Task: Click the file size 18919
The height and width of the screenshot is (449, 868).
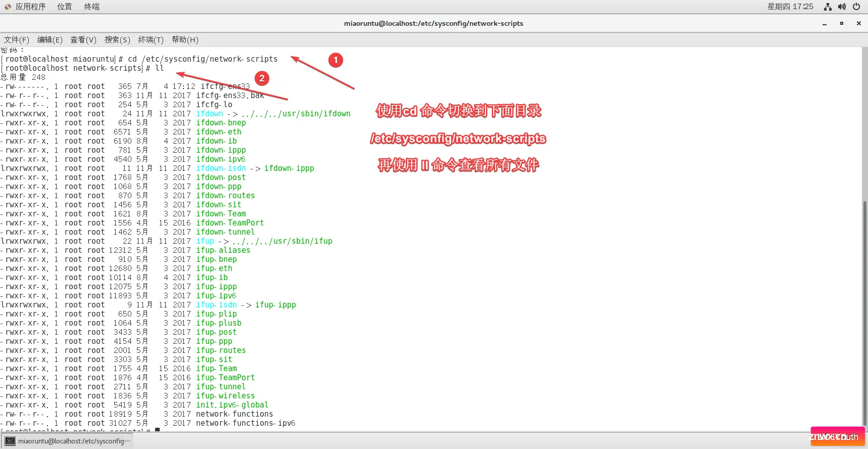Action: pyautogui.click(x=120, y=414)
